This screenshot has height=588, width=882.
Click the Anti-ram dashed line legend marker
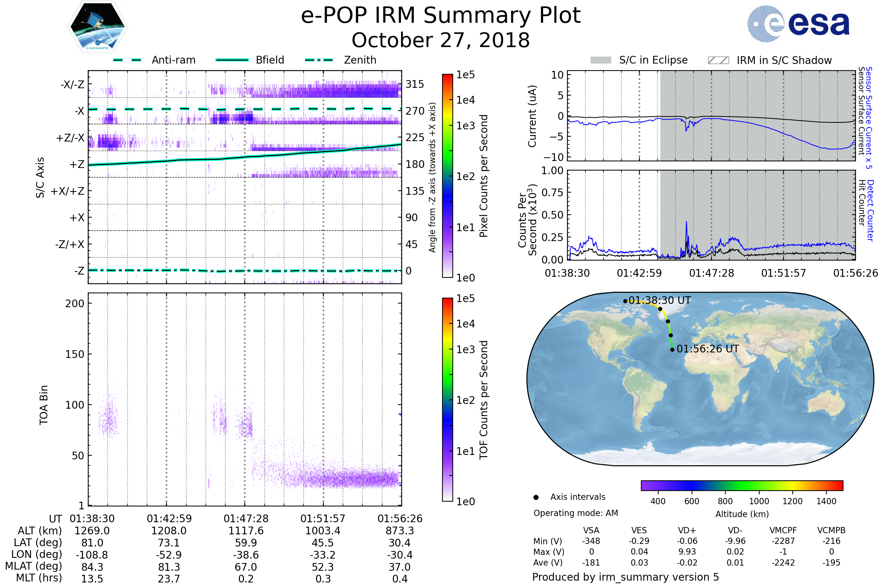click(x=127, y=60)
